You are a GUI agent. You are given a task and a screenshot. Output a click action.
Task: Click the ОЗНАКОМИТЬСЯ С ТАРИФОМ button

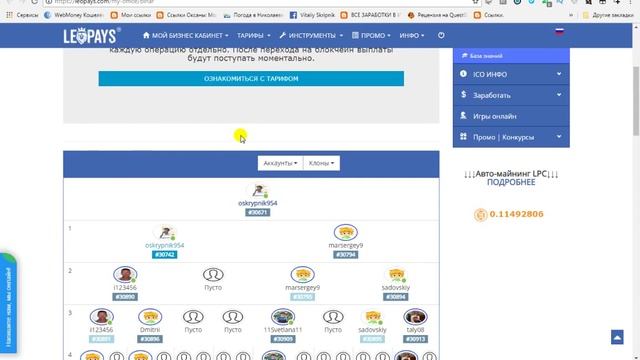tap(251, 78)
